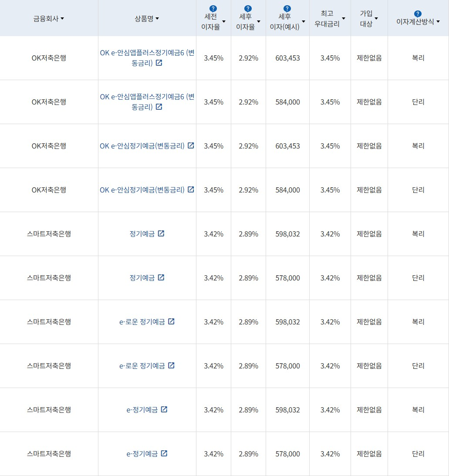The height and width of the screenshot is (476, 449).
Task: Open the 최고우대금리 sort dropdown
Action: point(344,18)
